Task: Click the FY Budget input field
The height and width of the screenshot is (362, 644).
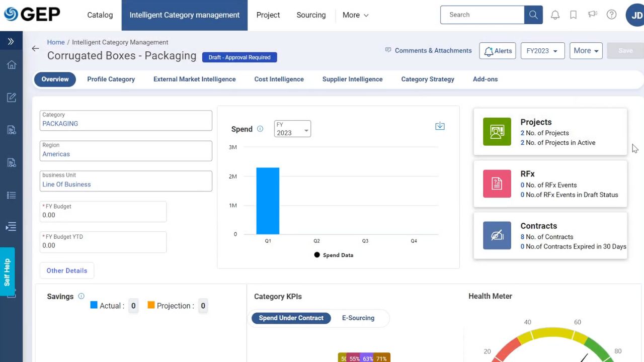Action: (x=103, y=215)
